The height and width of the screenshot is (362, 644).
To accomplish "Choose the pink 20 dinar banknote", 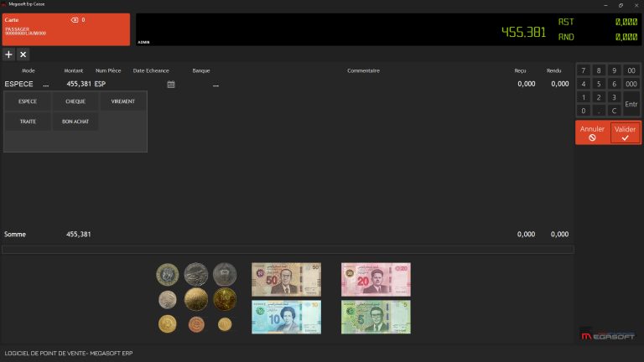I will [x=376, y=280].
